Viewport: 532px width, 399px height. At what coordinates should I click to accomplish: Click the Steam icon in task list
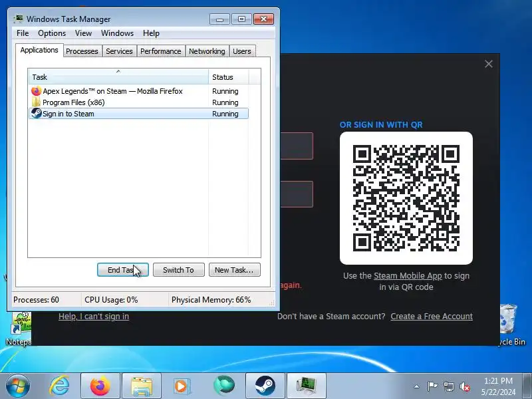tap(36, 113)
